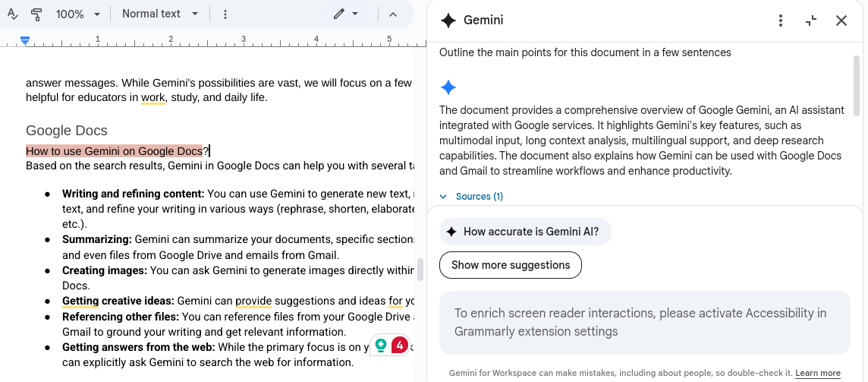Open the 100% zoom dropdown
Screen dimensions: 868x382
pyautogui.click(x=77, y=14)
